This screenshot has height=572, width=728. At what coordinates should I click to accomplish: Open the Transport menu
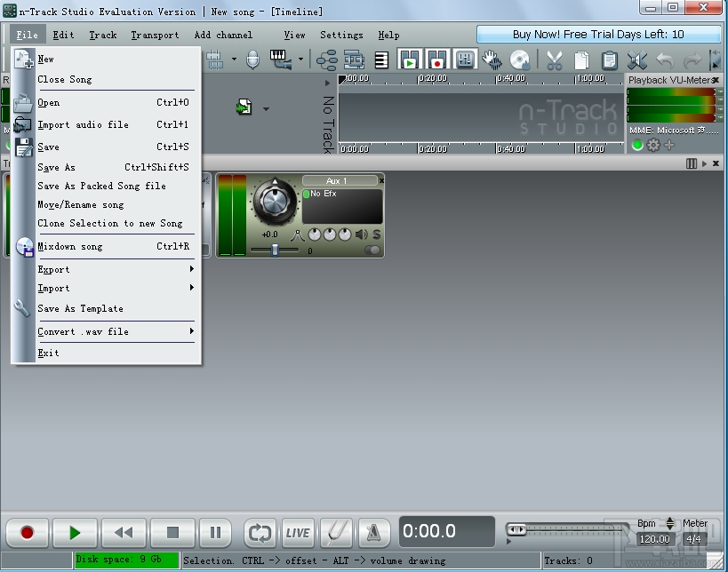pos(155,35)
